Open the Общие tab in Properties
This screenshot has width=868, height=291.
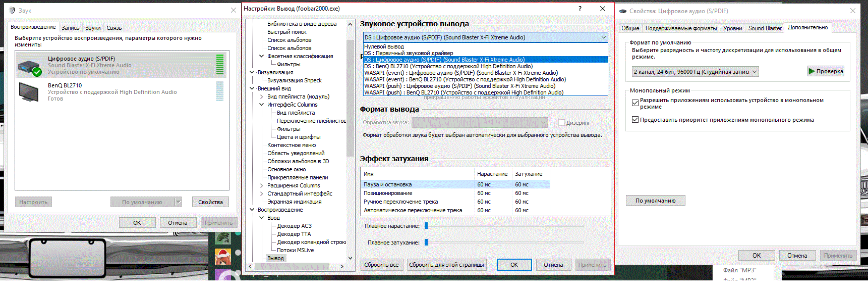[x=630, y=28]
